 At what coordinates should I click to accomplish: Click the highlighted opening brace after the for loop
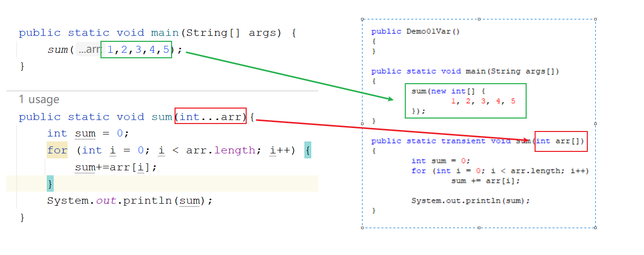[x=308, y=150]
